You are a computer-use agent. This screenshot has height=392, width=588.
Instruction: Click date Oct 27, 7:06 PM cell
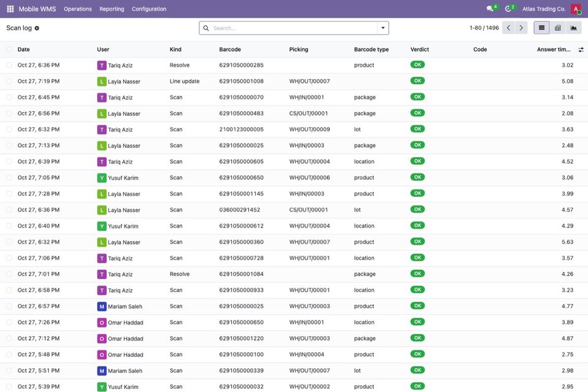(x=39, y=258)
